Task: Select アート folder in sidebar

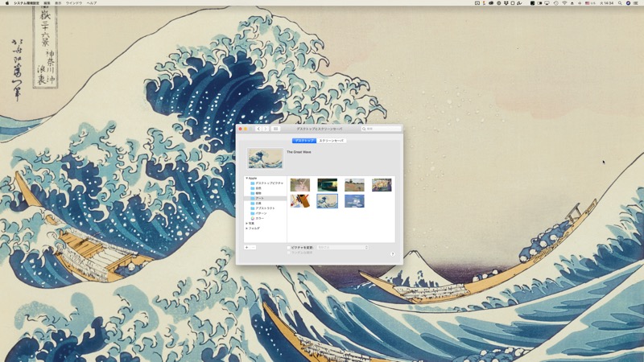Action: point(265,198)
